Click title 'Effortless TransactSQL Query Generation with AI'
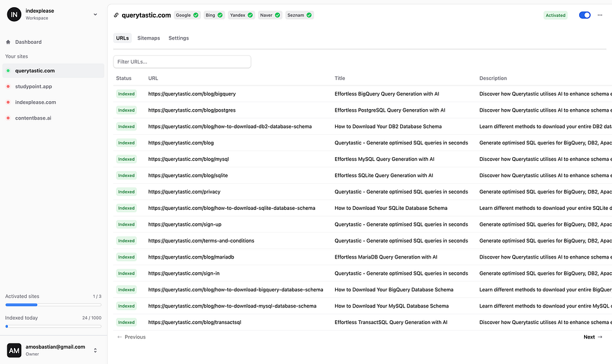 point(391,322)
